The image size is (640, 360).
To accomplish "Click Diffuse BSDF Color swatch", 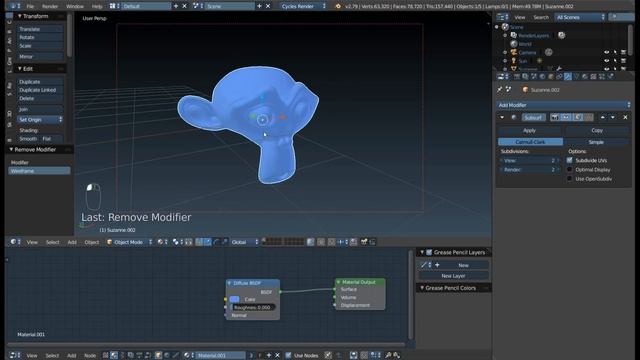I will click(235, 299).
